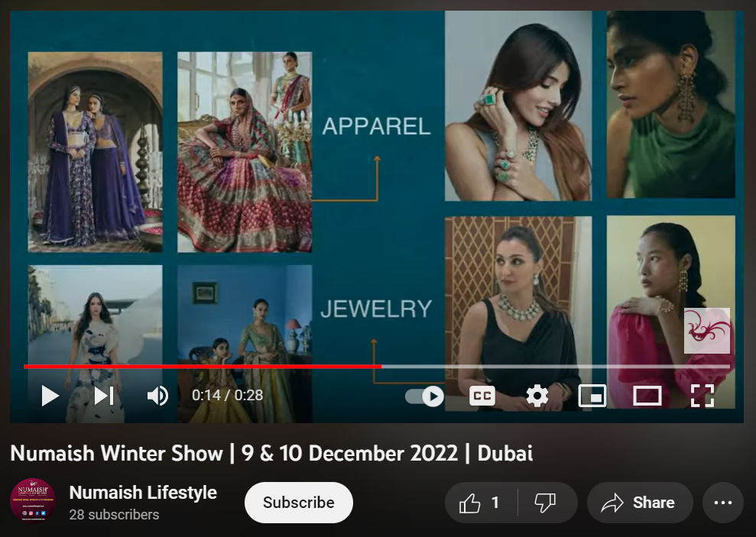Subscribe to Numaish Lifestyle
756x537 pixels.
(x=298, y=503)
